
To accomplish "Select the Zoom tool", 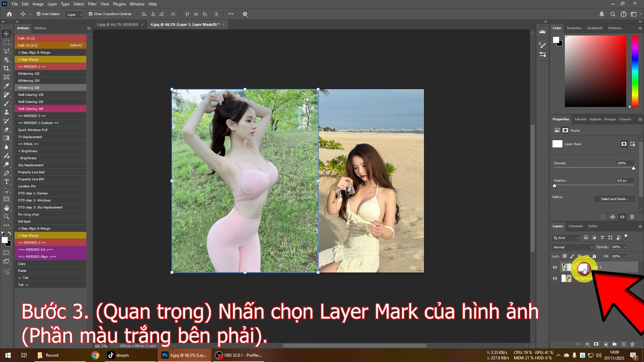I will click(7, 216).
